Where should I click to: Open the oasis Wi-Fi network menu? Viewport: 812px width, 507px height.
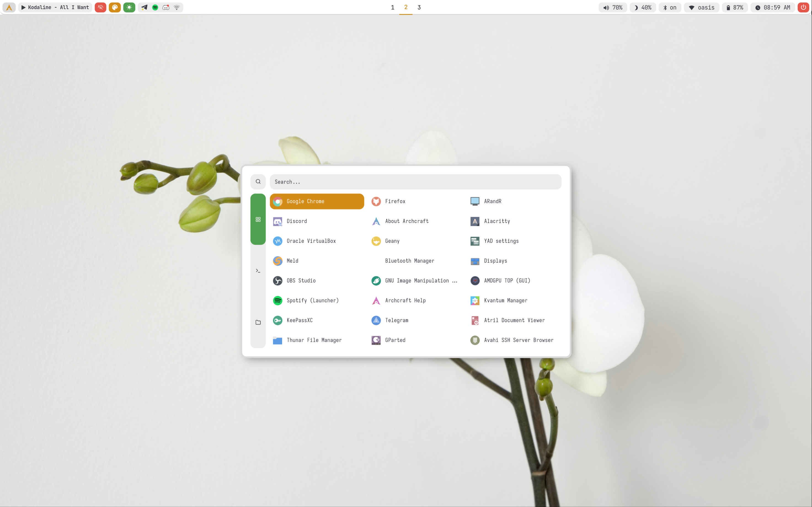coord(701,7)
